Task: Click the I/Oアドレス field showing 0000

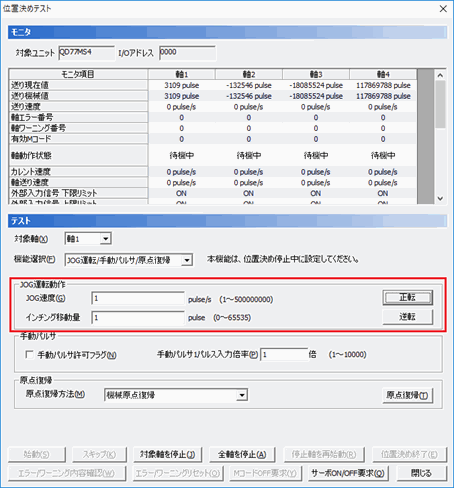Action: (187, 53)
